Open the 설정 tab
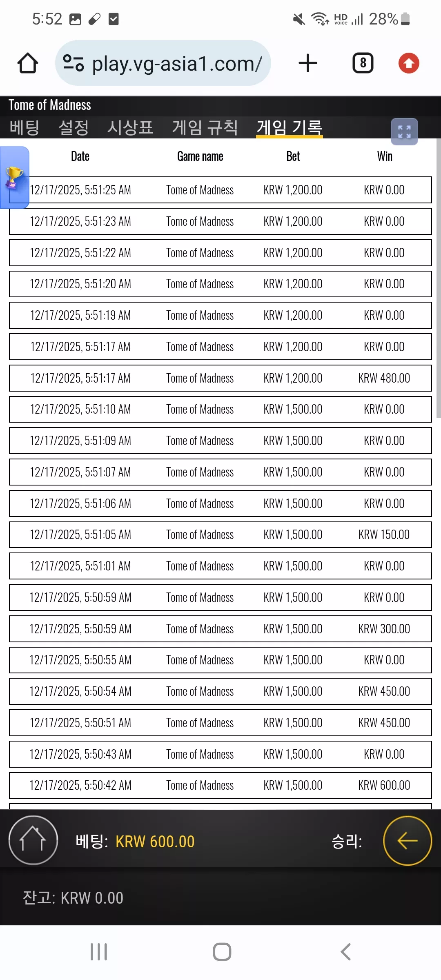 [73, 127]
